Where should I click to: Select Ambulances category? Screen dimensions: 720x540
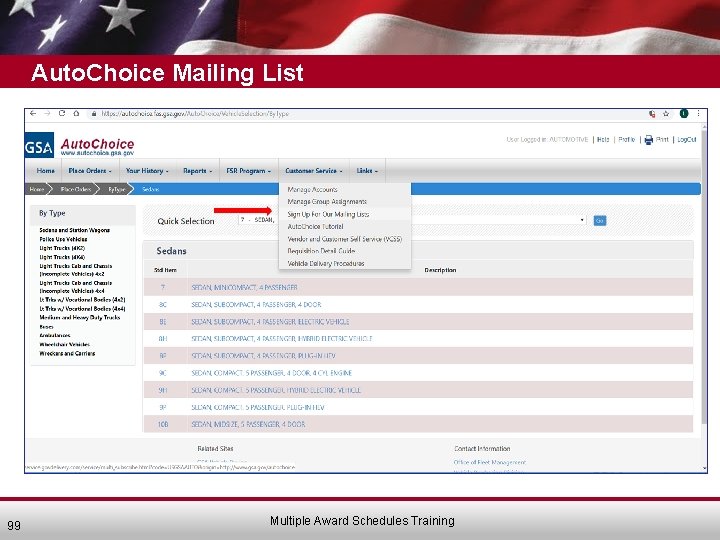pos(55,336)
